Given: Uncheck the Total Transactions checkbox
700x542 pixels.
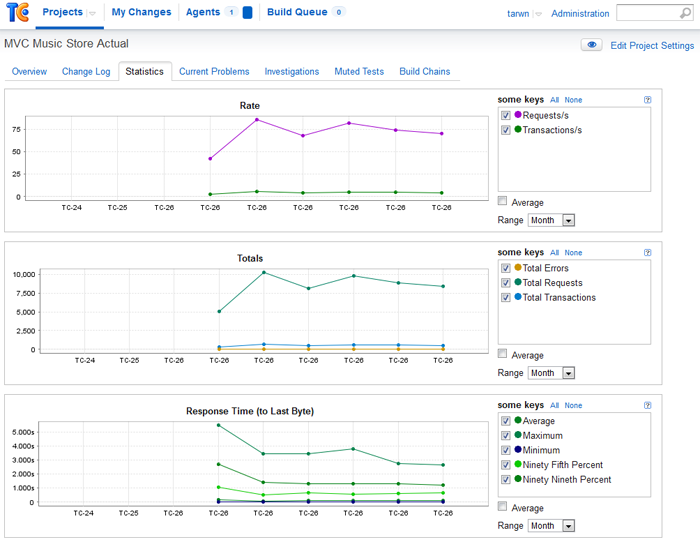Looking at the screenshot, I should [505, 297].
